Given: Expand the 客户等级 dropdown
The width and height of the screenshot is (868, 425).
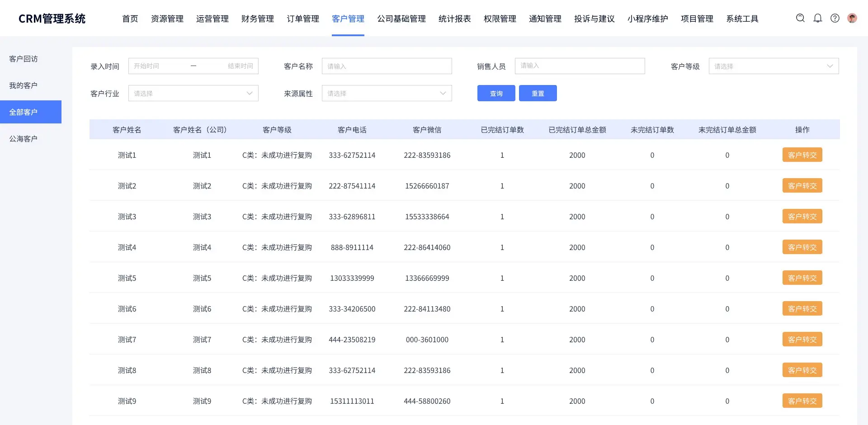Looking at the screenshot, I should pos(774,66).
